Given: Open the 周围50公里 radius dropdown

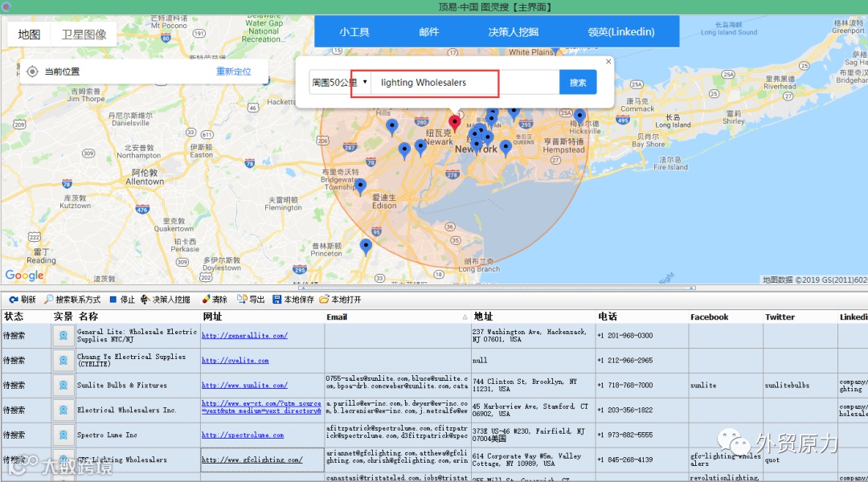Looking at the screenshot, I should [339, 83].
